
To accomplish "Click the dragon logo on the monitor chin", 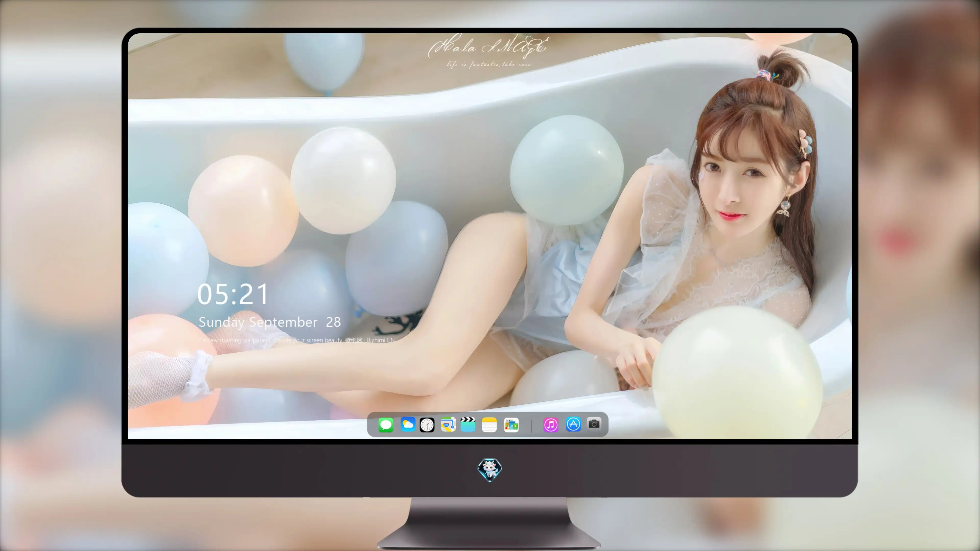I will click(490, 470).
